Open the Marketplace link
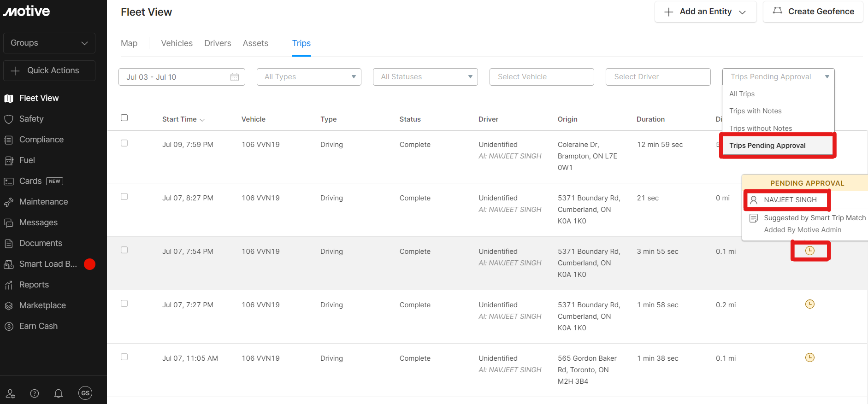This screenshot has height=404, width=868. click(42, 305)
